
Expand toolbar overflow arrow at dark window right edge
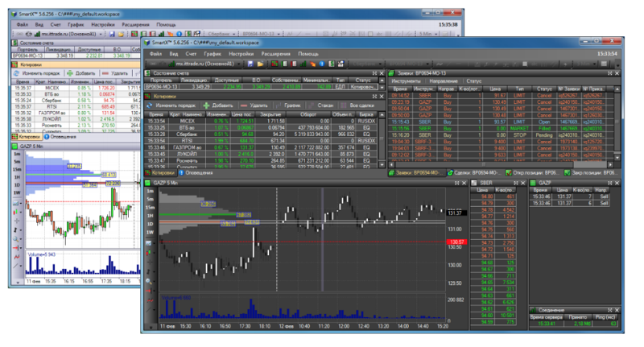[617, 64]
